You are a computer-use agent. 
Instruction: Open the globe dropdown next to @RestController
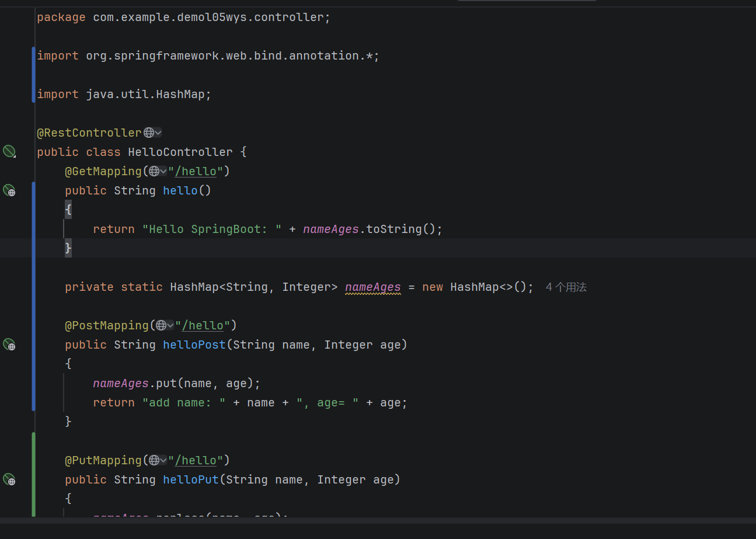[152, 133]
